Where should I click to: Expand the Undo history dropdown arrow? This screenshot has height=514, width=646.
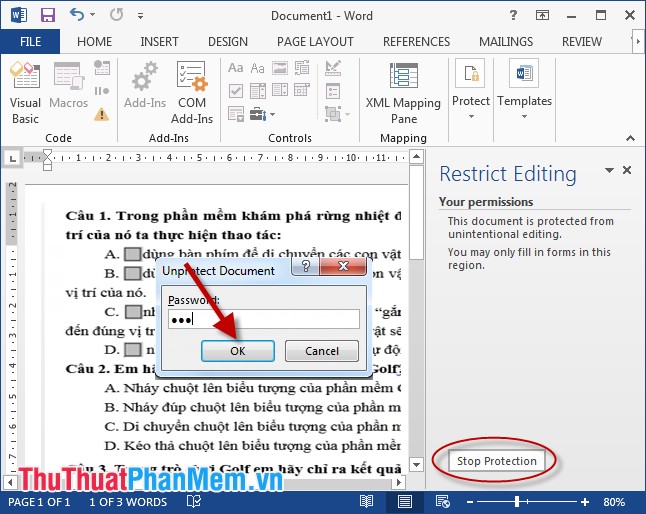92,15
